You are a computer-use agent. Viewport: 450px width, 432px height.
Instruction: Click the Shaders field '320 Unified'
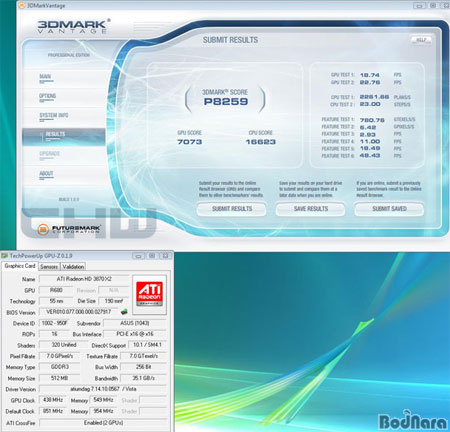64,345
